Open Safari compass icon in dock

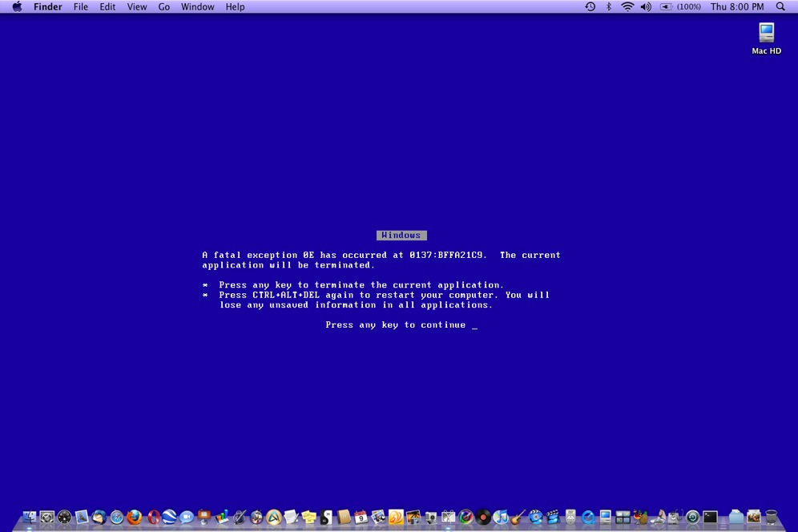point(116,518)
